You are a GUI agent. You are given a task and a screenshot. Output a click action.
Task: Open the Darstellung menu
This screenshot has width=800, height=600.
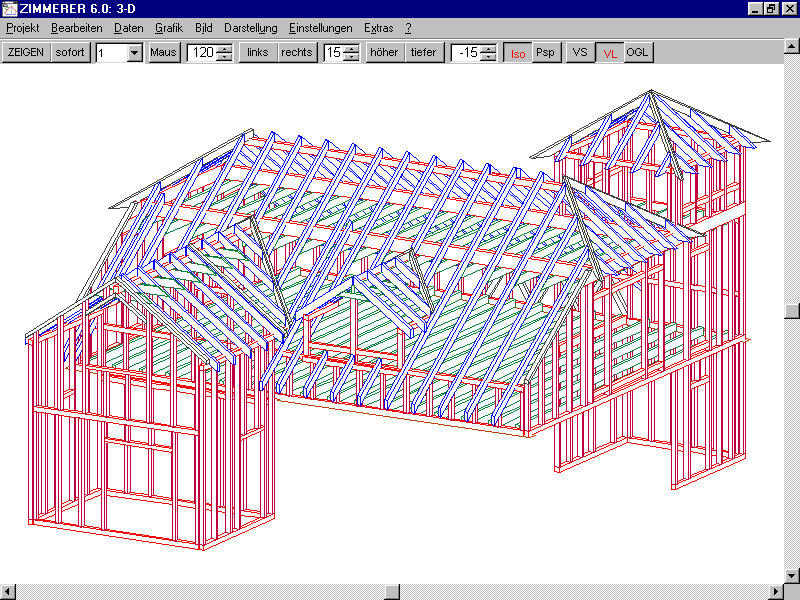coord(250,28)
